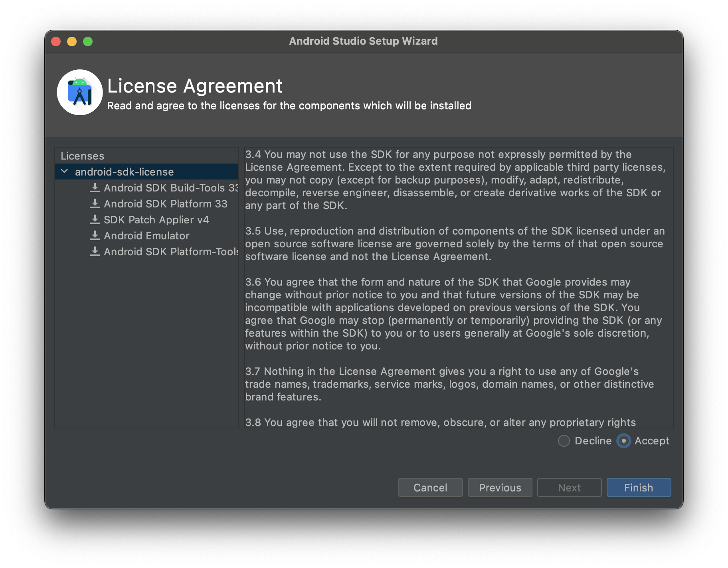Click download icon beside Android SDK Build-Tools
Viewport: 728px width, 568px height.
click(x=95, y=187)
